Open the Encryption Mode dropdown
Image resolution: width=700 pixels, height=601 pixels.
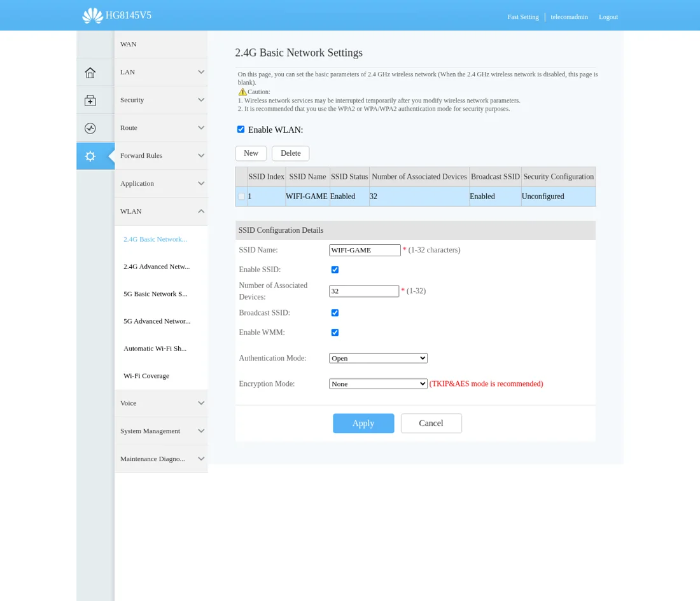pyautogui.click(x=378, y=383)
